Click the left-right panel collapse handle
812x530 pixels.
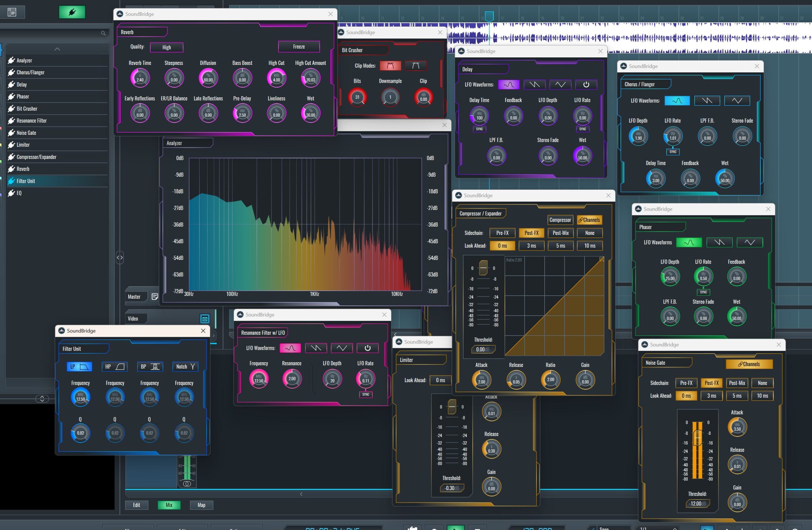click(120, 258)
